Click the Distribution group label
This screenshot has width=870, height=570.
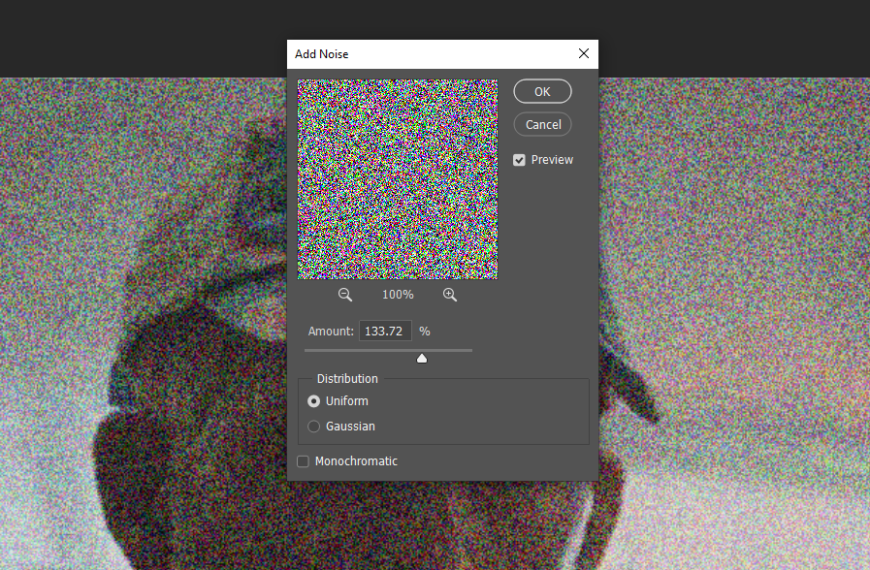[x=347, y=379]
